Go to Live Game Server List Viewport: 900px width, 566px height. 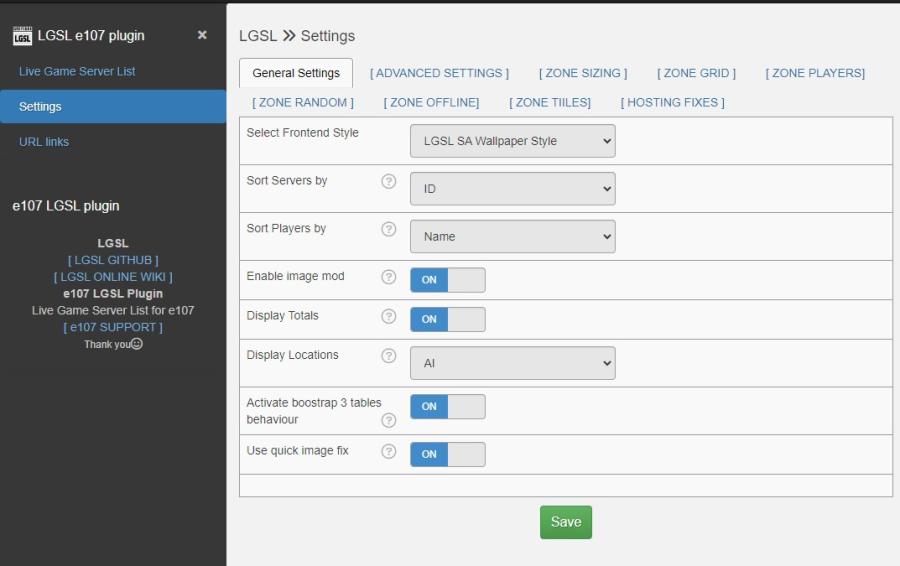(77, 72)
